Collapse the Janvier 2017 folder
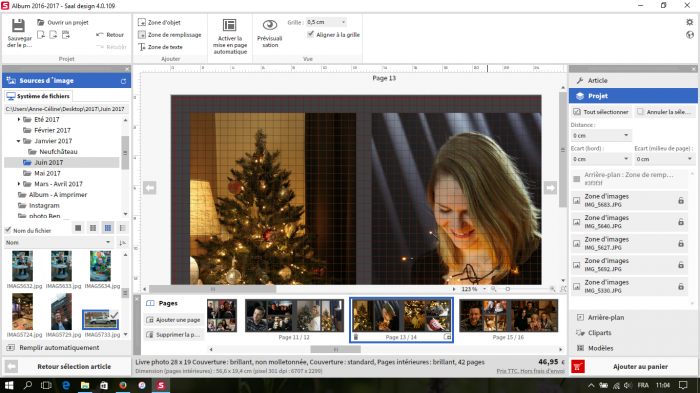700x393 pixels. [19, 141]
